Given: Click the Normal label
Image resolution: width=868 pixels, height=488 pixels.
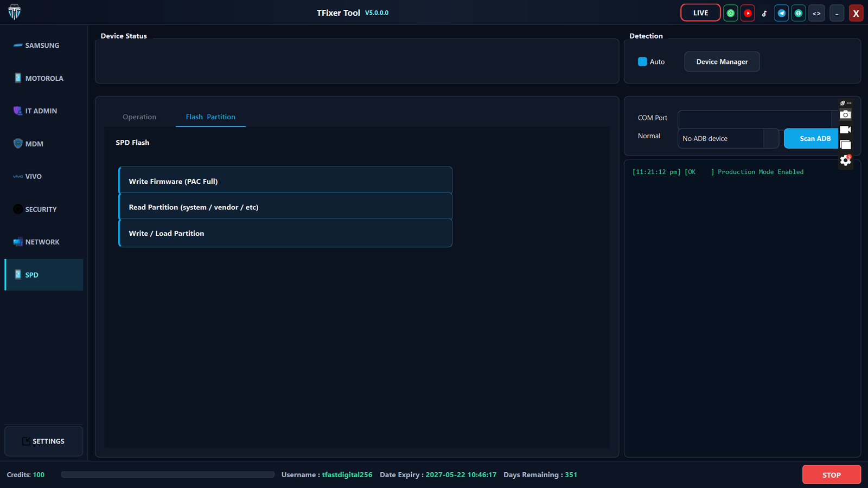Looking at the screenshot, I should point(649,136).
